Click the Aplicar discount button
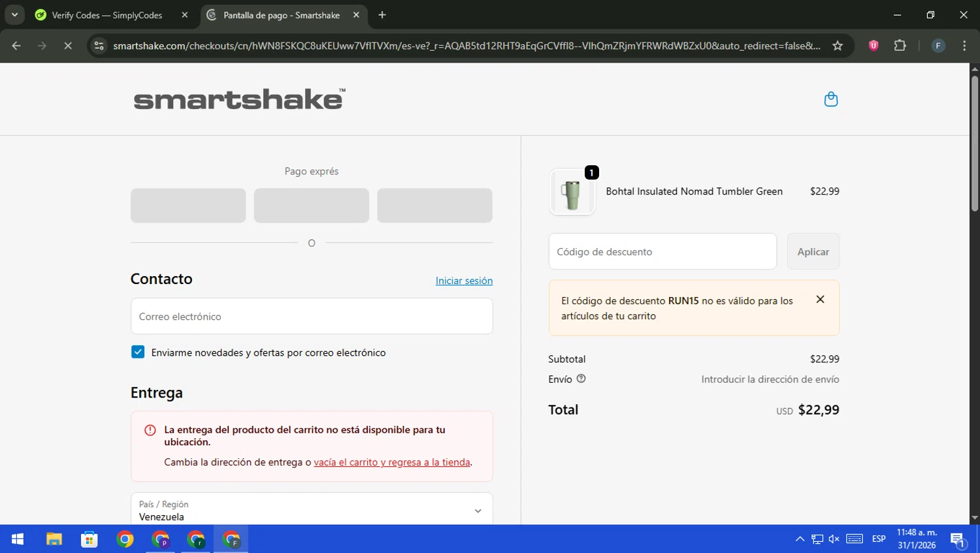 (x=813, y=251)
